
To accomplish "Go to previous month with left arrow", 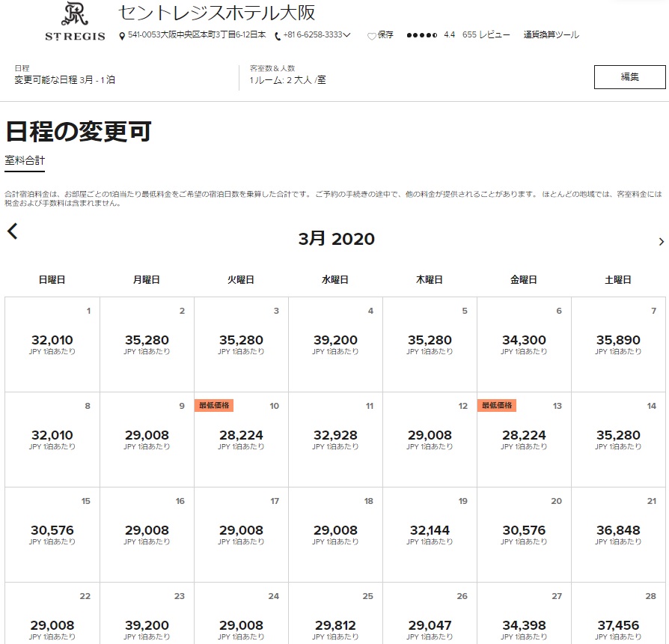I will click(x=13, y=231).
